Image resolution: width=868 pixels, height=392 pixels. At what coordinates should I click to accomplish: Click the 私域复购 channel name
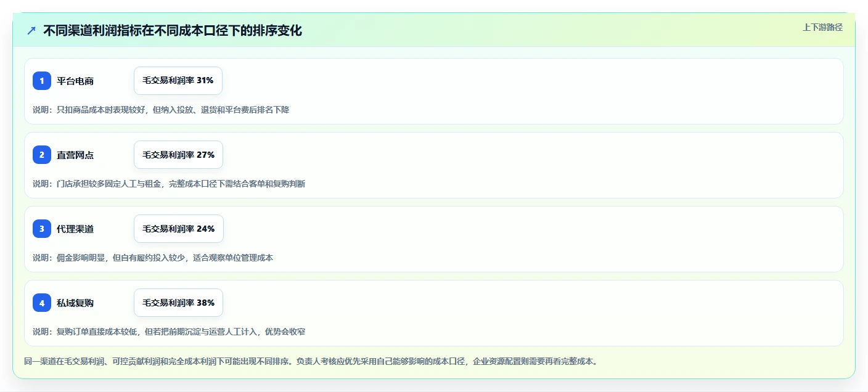(x=75, y=303)
